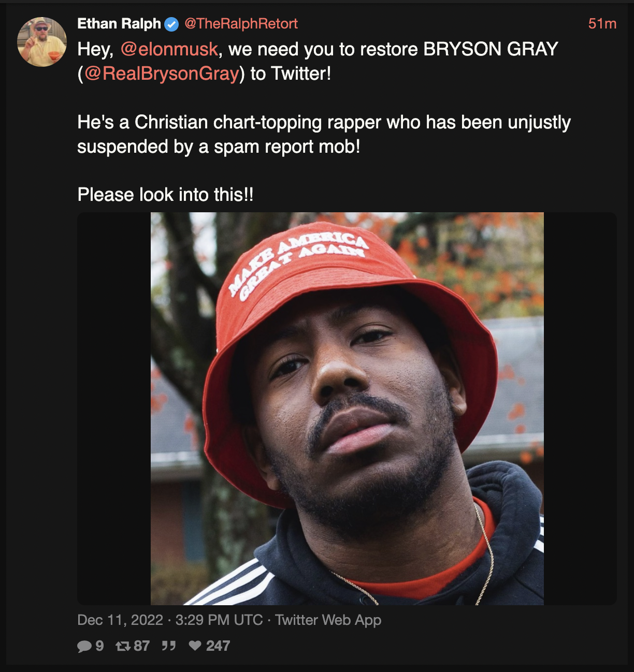Click the 9 replies count

(x=99, y=646)
